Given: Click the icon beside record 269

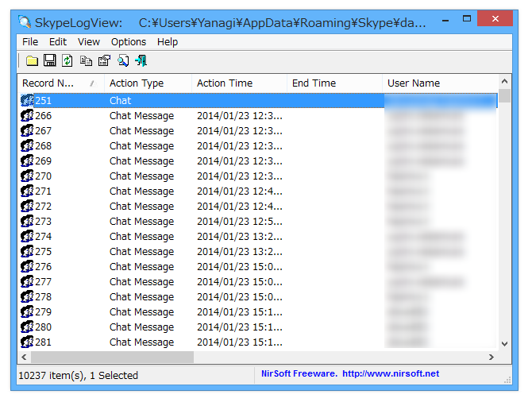Looking at the screenshot, I should pos(27,161).
